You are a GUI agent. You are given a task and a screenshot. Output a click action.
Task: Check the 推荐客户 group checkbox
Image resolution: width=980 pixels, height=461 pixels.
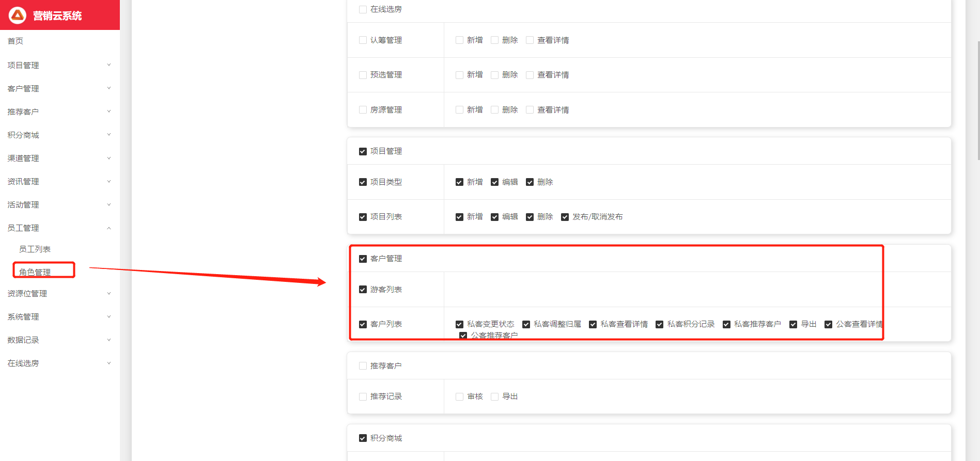pos(363,366)
